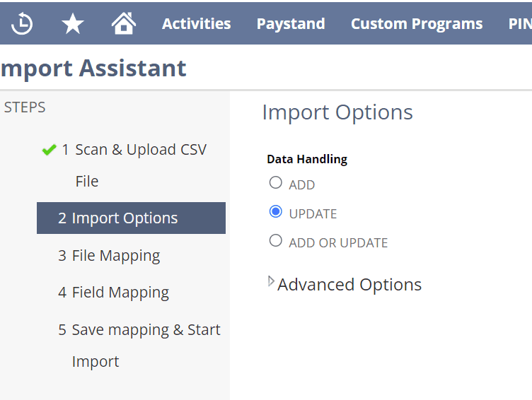The width and height of the screenshot is (532, 400).
Task: Open the Recent Records clock icon
Action: pos(22,23)
